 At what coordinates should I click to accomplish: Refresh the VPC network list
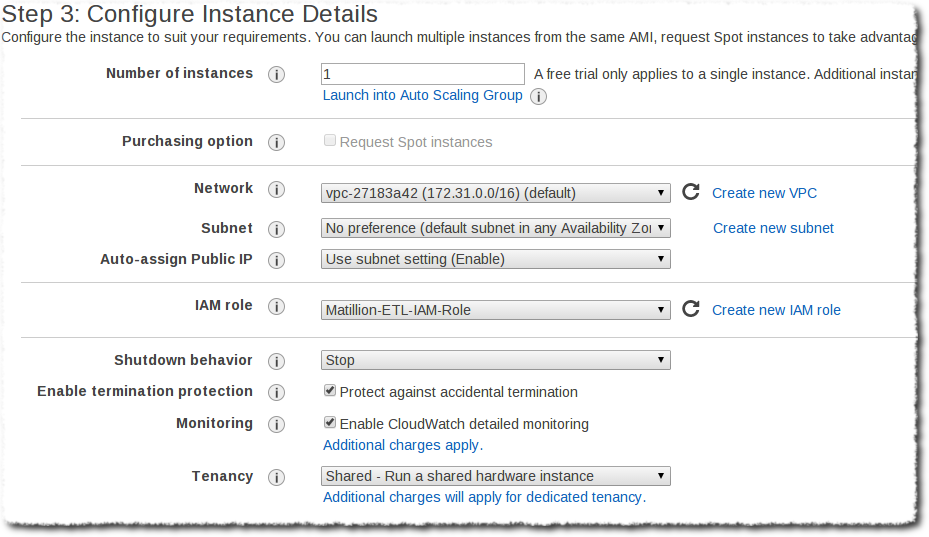(690, 192)
